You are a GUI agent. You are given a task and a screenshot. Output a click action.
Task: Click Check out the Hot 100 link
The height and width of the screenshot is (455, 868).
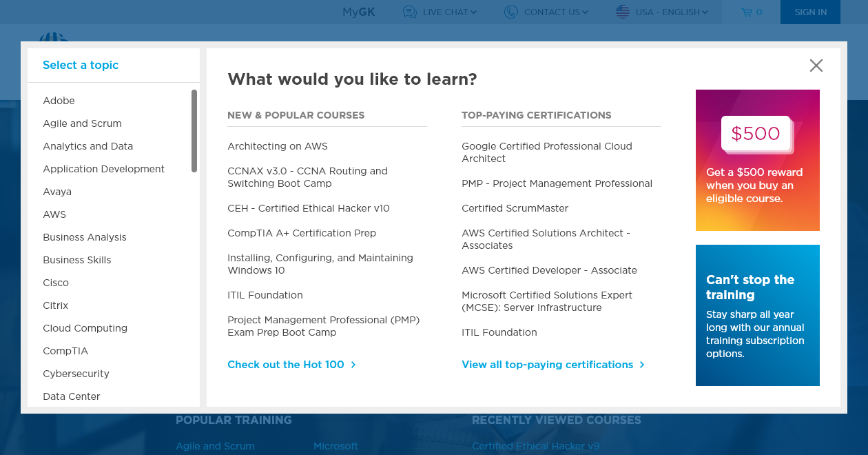(x=286, y=365)
